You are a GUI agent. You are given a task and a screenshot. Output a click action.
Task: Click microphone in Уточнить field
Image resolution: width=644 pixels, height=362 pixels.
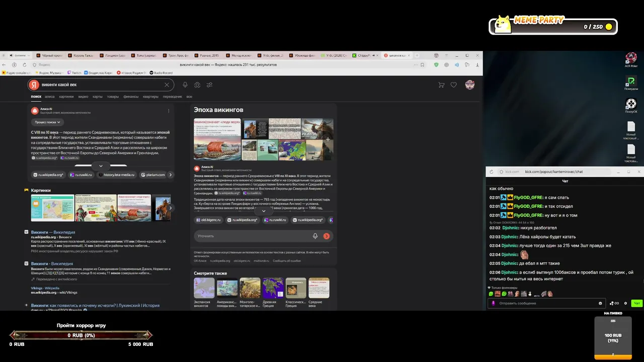315,236
